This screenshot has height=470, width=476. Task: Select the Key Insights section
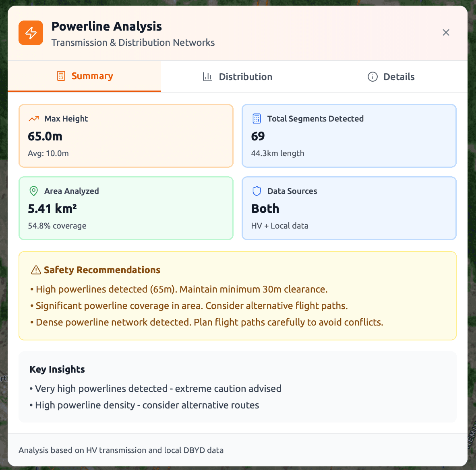point(238,387)
